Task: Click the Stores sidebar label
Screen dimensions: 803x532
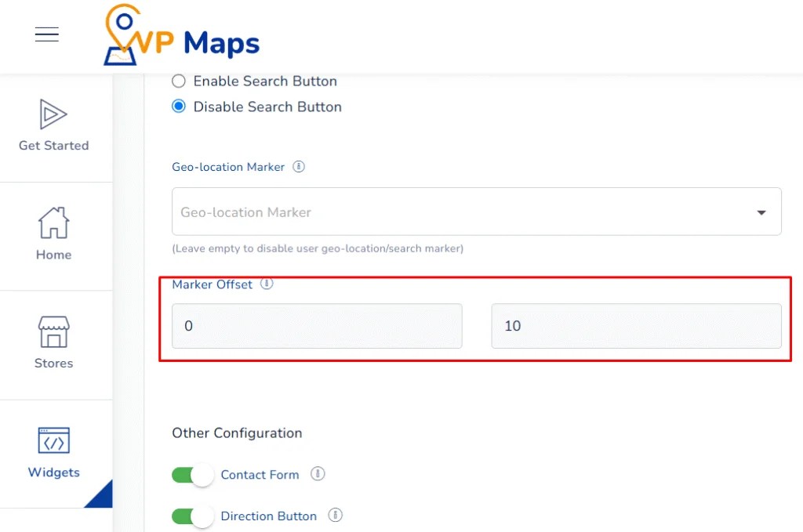Action: pyautogui.click(x=53, y=363)
